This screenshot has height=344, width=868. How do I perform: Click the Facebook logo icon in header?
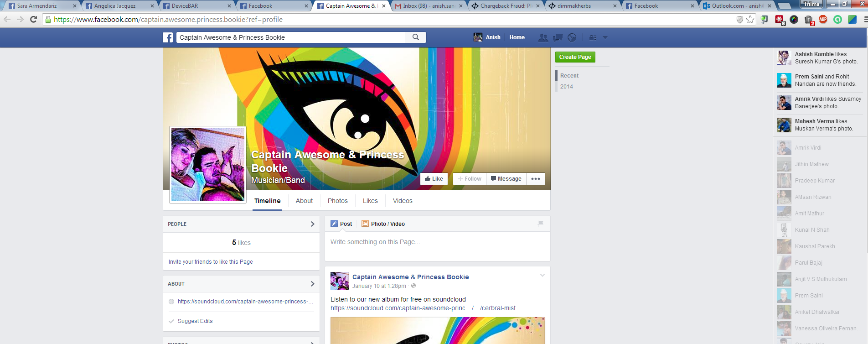168,37
